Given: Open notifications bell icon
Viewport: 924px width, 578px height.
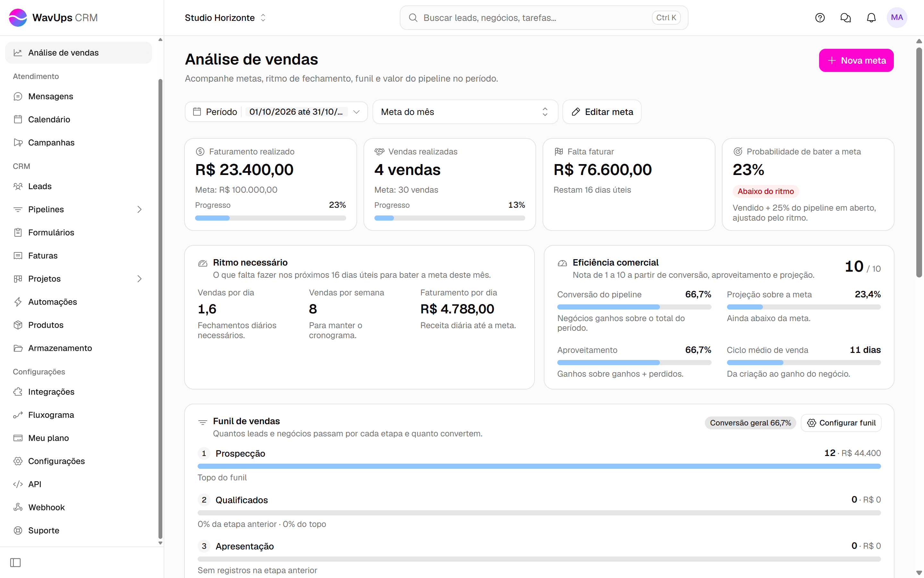Looking at the screenshot, I should click(871, 18).
